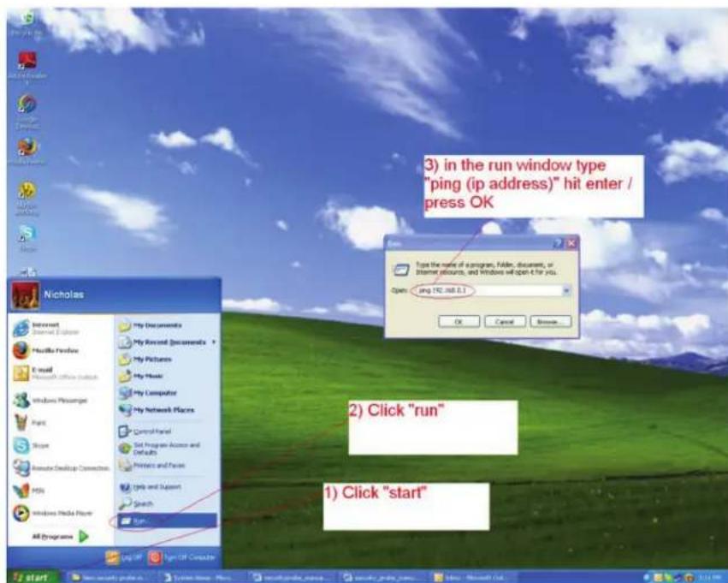
Task: Click system tray clock
Action: [711, 577]
